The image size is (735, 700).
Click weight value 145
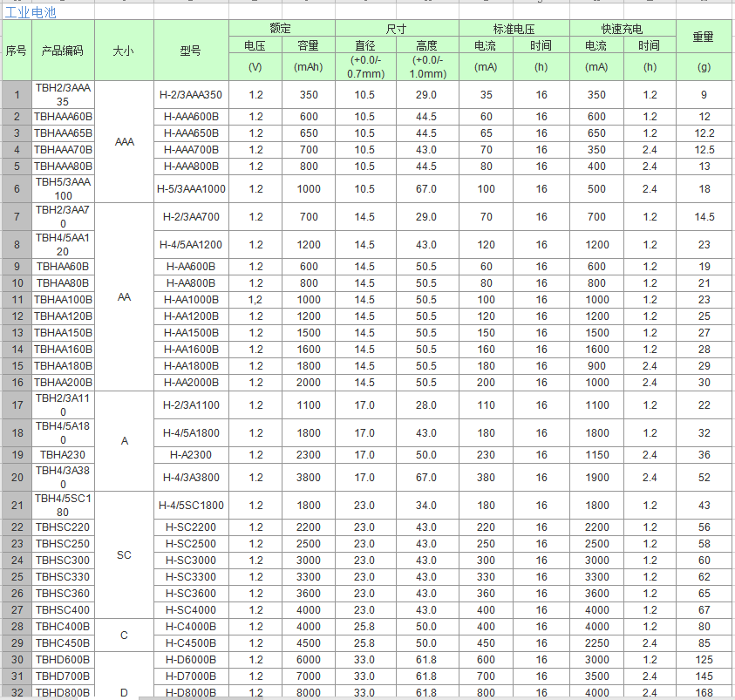704,676
